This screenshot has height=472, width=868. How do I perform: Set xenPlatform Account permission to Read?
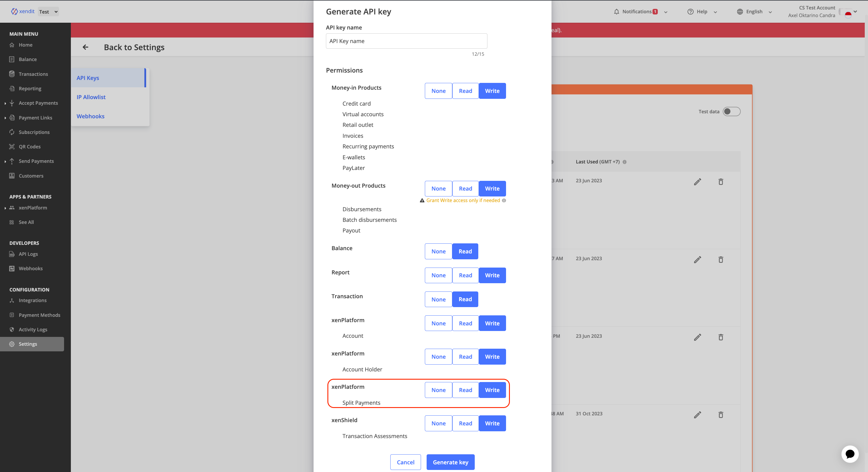point(465,323)
